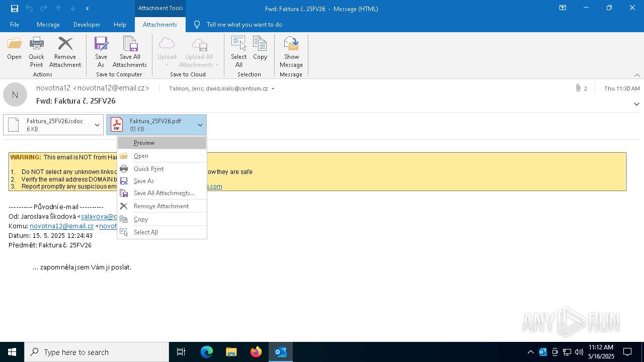This screenshot has height=362, width=644.
Task: Launch Firefox from the taskbar
Action: point(256,352)
